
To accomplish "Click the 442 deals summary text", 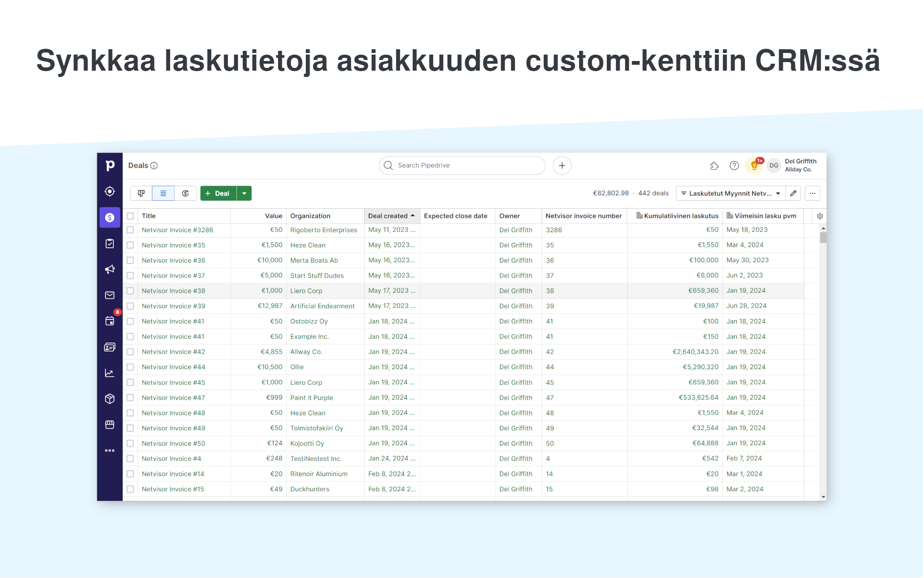I will point(653,193).
